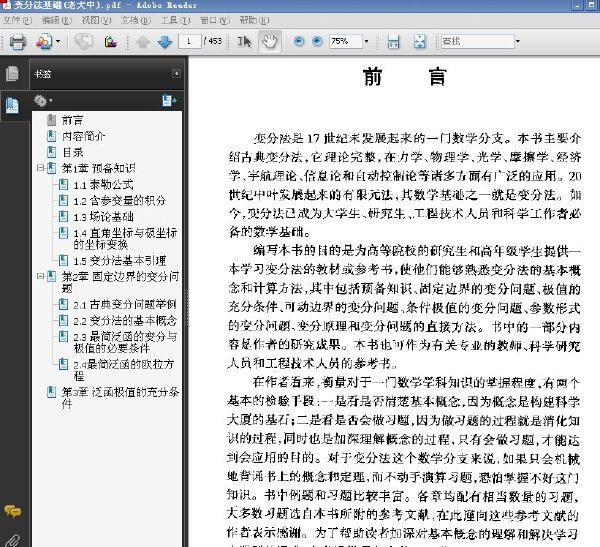Viewport: 600px width, 547px height.
Task: Open the 帮助 menu
Action: (x=254, y=20)
